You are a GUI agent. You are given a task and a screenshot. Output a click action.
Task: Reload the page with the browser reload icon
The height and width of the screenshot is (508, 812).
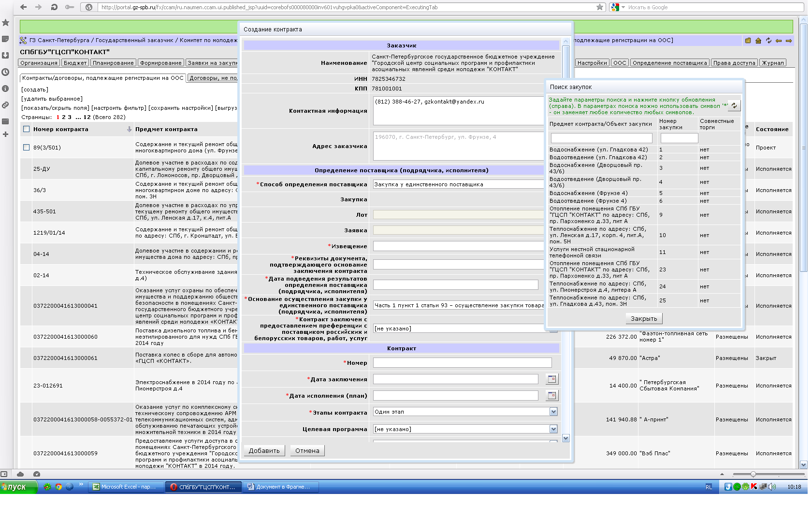(x=54, y=7)
